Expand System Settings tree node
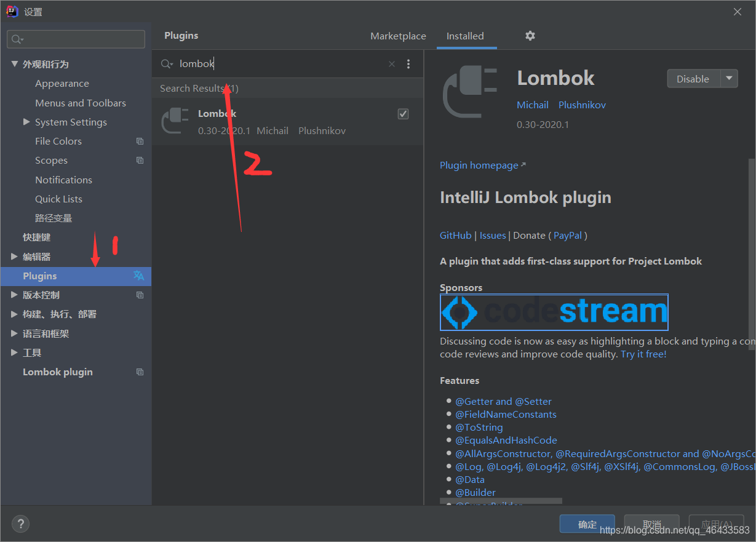 (26, 122)
